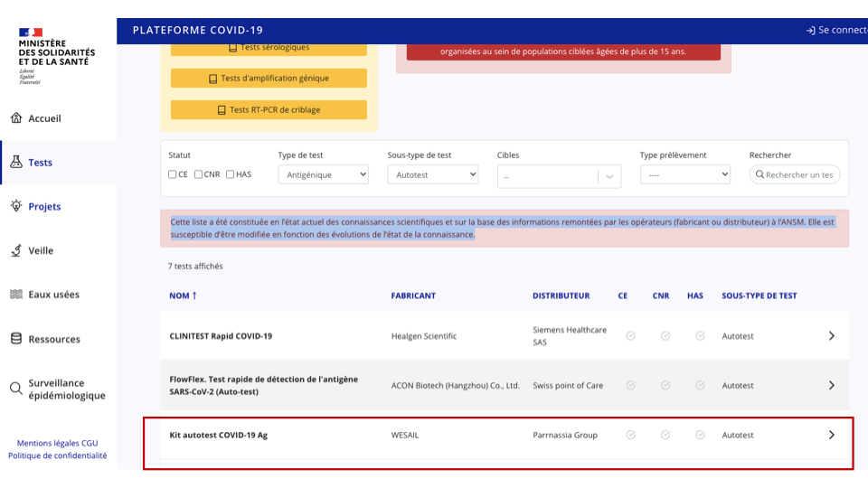Screen dimensions: 868x488
Task: Click PLATEFORME COVID-19 header title
Action: (x=198, y=31)
